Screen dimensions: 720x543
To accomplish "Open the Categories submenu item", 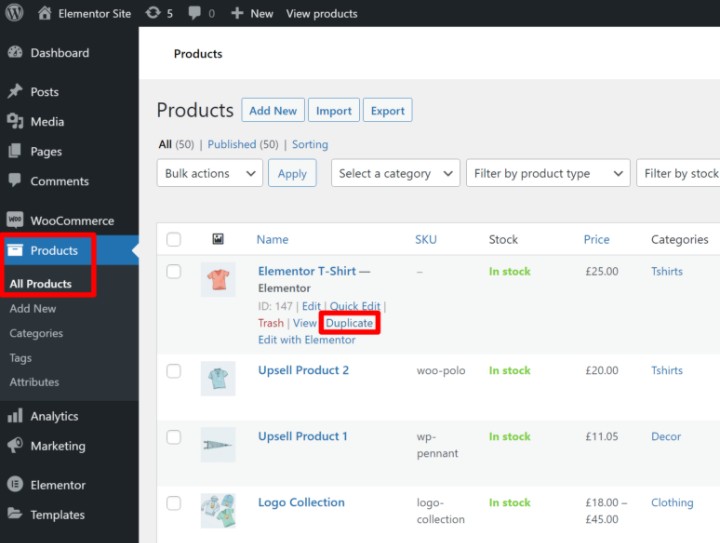I will point(36,333).
